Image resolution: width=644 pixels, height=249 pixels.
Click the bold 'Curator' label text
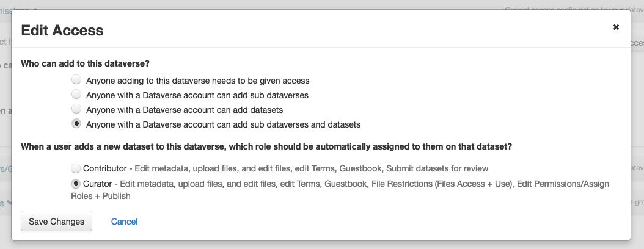click(x=98, y=184)
